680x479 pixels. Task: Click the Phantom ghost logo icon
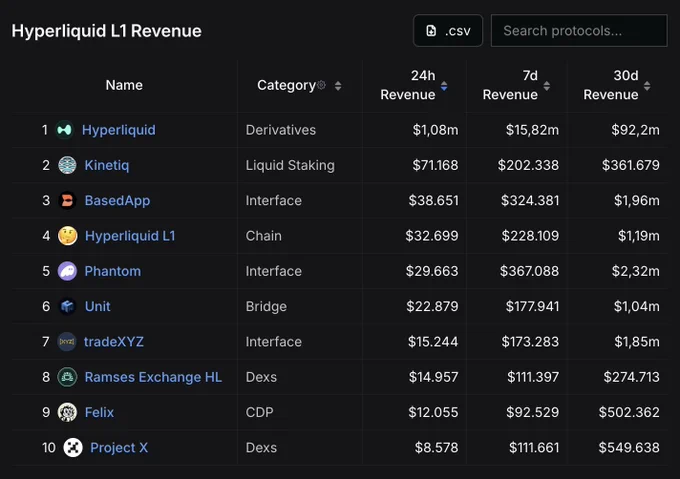pyautogui.click(x=67, y=271)
